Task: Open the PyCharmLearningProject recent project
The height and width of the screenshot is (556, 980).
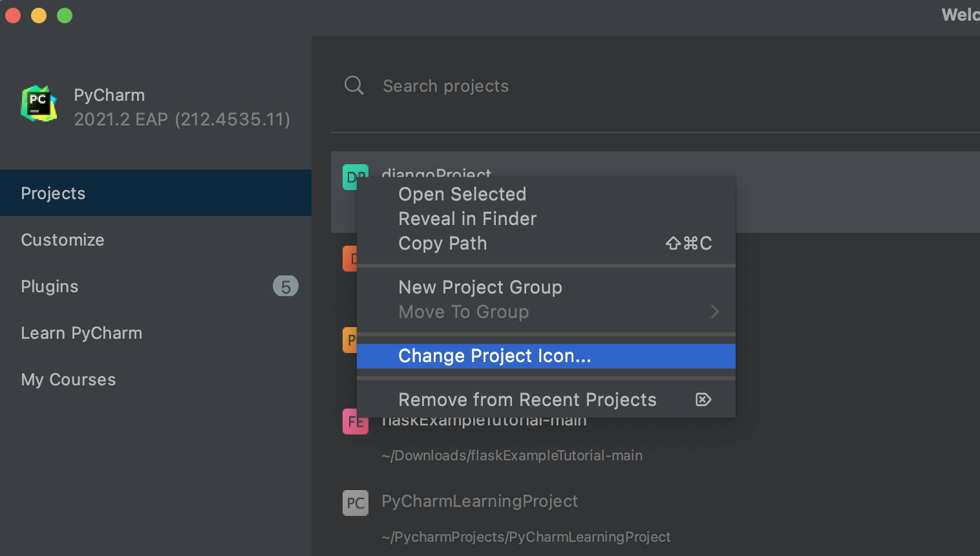Action: coord(480,501)
